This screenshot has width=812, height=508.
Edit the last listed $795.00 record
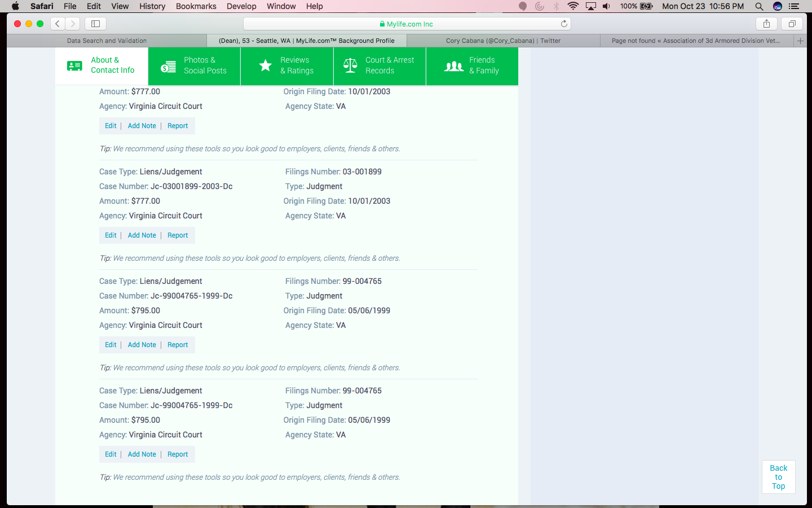(111, 454)
